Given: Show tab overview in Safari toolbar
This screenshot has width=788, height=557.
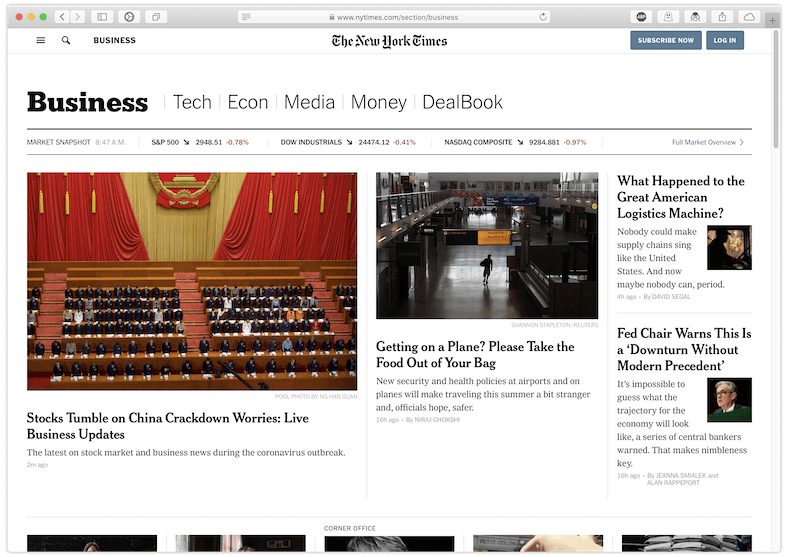Looking at the screenshot, I should point(156,17).
